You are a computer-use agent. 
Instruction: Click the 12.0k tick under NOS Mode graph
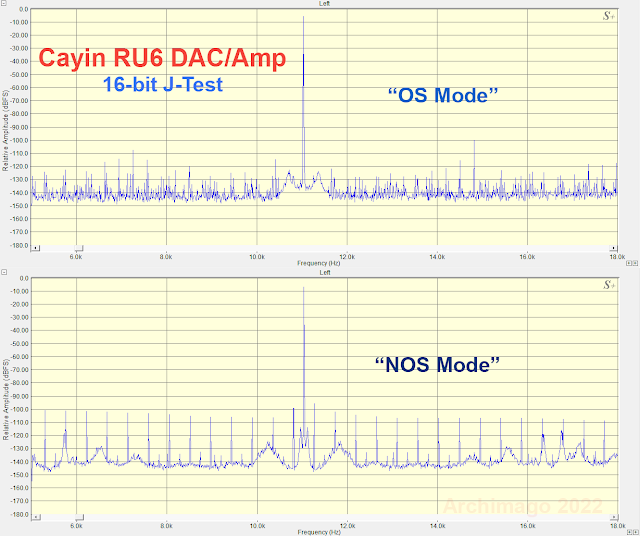(x=347, y=526)
